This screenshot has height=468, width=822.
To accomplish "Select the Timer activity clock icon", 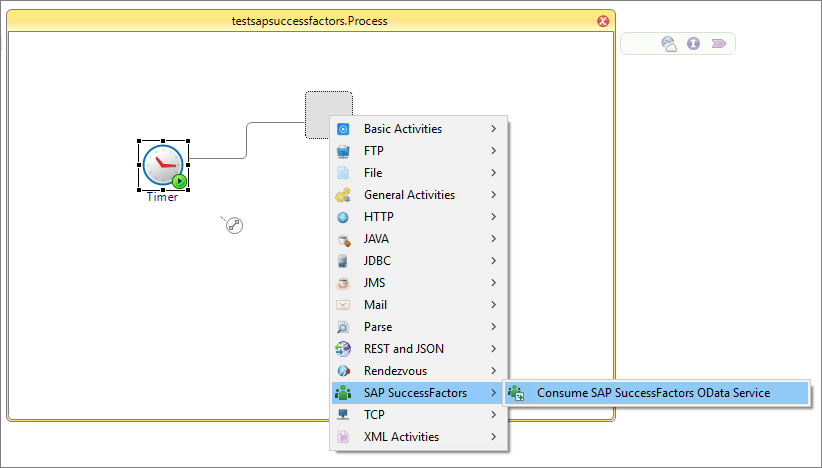I will tap(164, 165).
